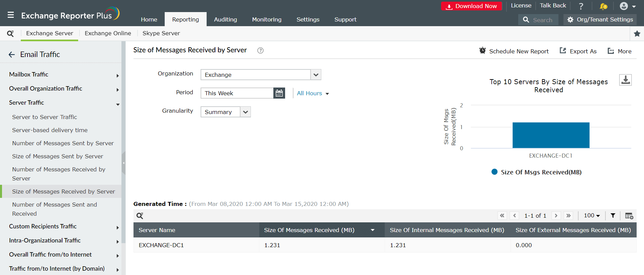The image size is (644, 275).
Task: Open Server-based delivery time report
Action: click(x=50, y=130)
